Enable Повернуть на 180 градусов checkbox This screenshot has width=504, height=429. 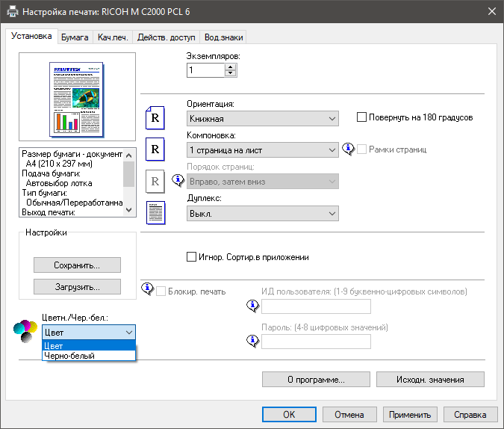pos(363,117)
